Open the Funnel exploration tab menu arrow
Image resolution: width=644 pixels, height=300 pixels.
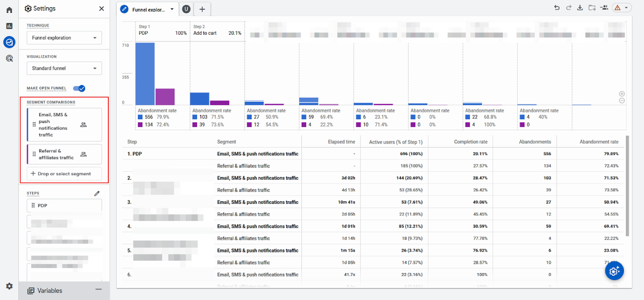(x=172, y=9)
